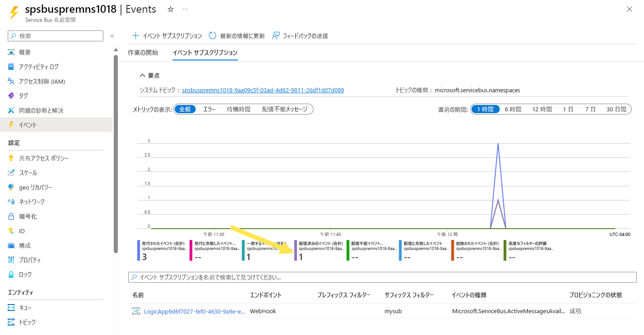Open the system topic spsbuspremns1018 link

point(263,90)
